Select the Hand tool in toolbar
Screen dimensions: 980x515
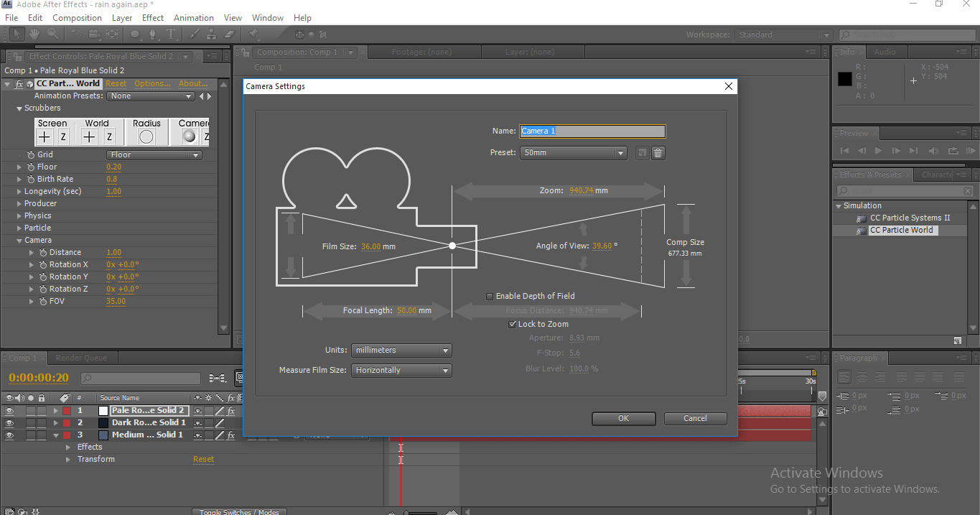click(x=34, y=34)
